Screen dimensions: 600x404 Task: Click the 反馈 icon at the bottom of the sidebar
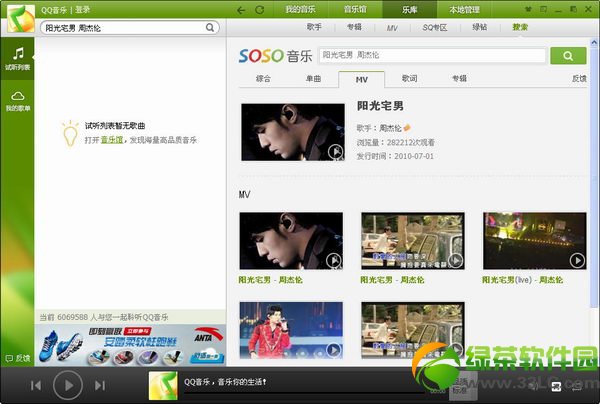point(18,358)
